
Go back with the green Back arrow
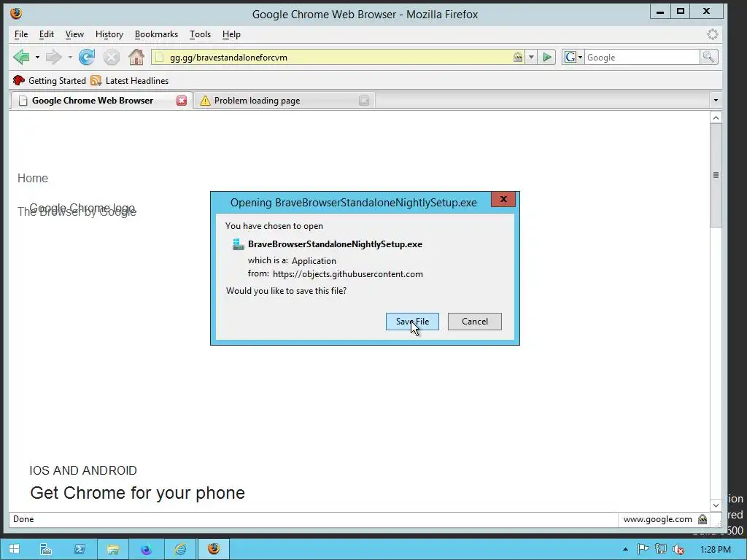point(21,57)
